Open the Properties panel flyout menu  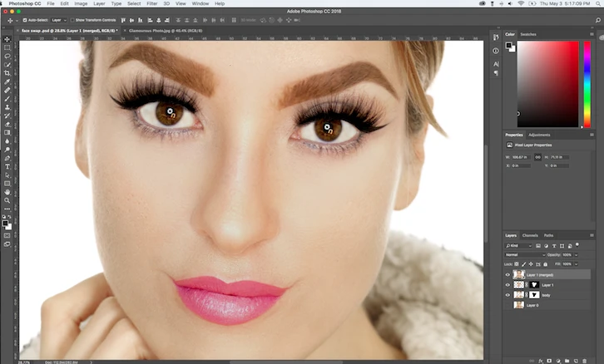click(x=592, y=135)
